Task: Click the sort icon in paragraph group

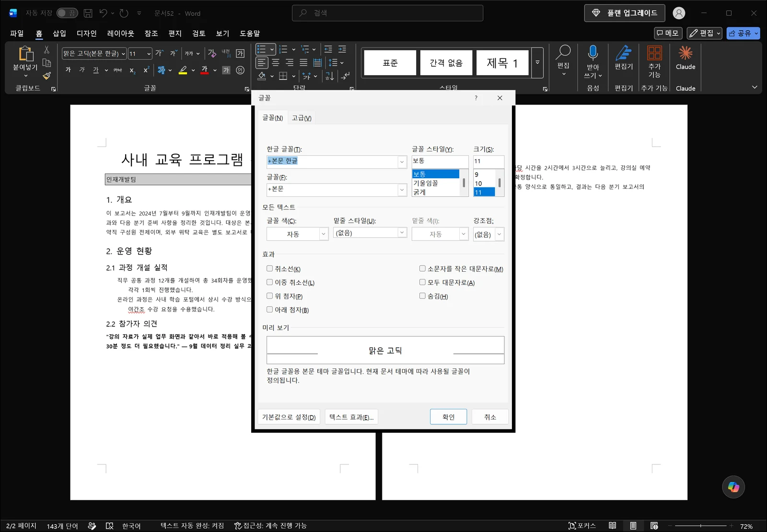Action: (x=329, y=76)
